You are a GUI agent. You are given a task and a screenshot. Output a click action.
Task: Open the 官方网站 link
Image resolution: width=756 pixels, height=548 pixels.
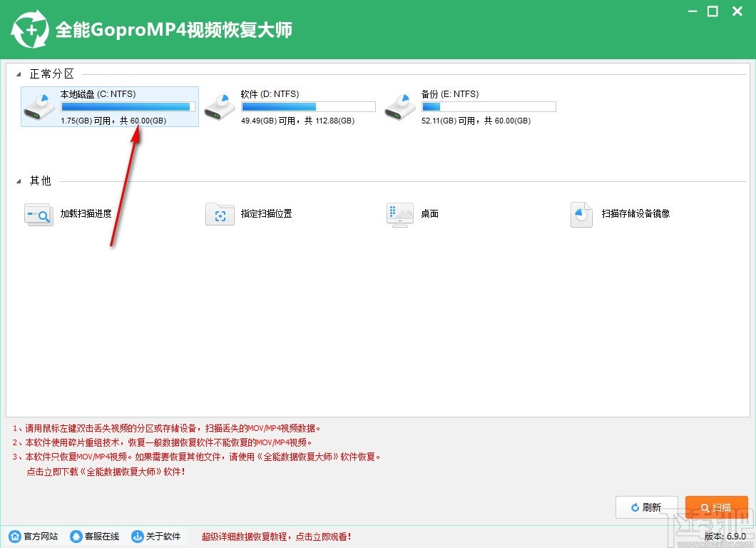click(x=41, y=536)
